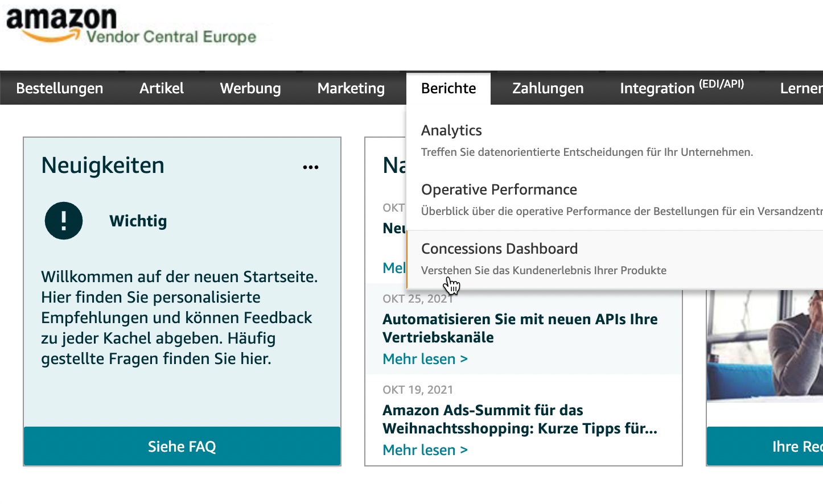Screen dimensions: 823x504
Task: Open the Zahlungen menu
Action: (x=548, y=88)
